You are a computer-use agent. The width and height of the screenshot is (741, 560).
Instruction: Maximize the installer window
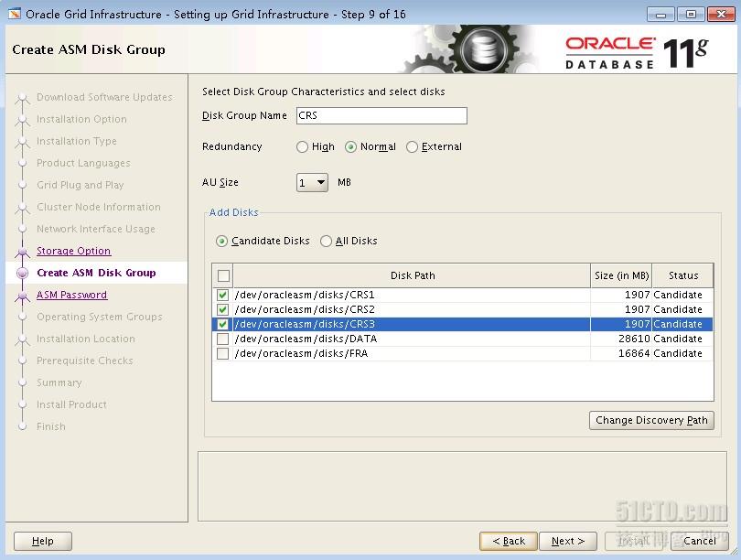click(691, 15)
